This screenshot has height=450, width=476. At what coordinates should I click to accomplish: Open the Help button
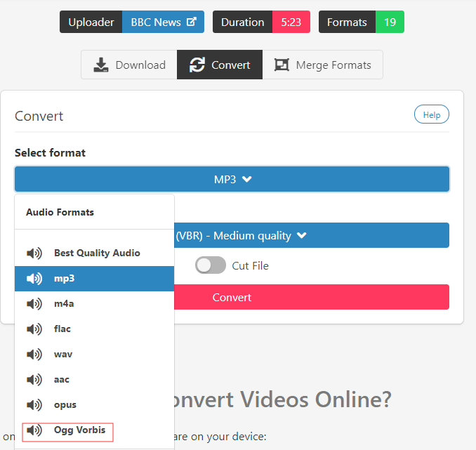click(x=432, y=114)
